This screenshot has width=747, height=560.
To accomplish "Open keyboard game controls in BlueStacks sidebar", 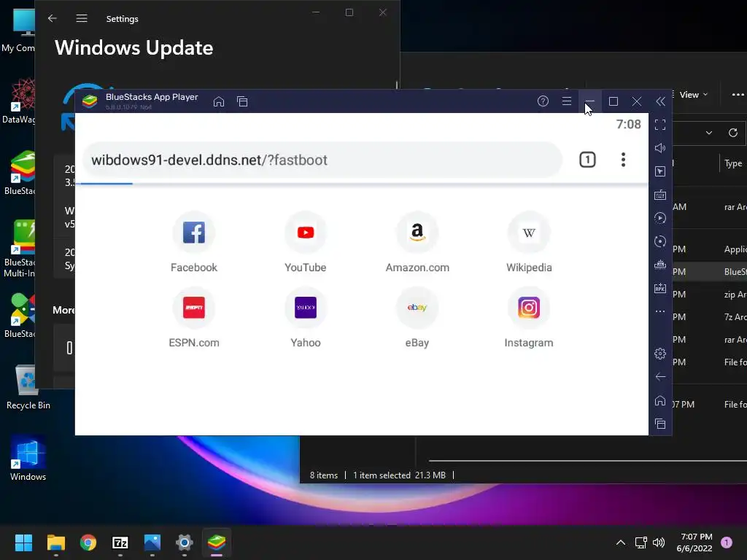I will 660,195.
